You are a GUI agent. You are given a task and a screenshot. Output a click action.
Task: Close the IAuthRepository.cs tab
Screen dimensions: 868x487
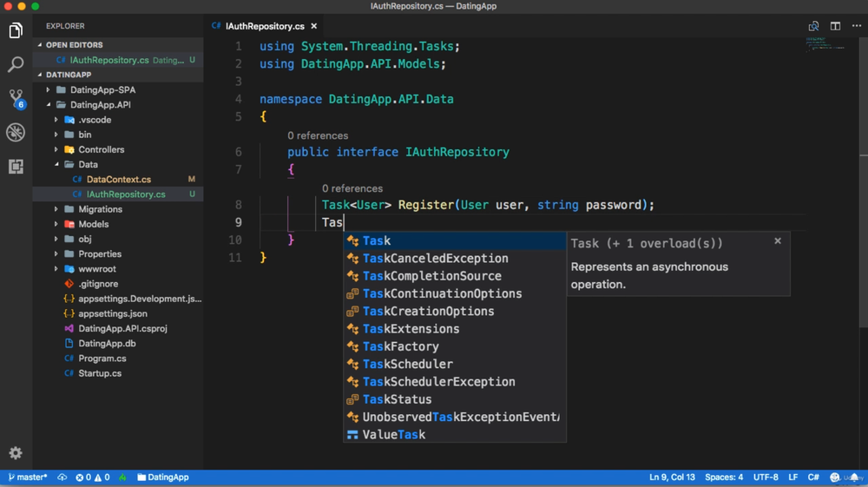point(314,26)
